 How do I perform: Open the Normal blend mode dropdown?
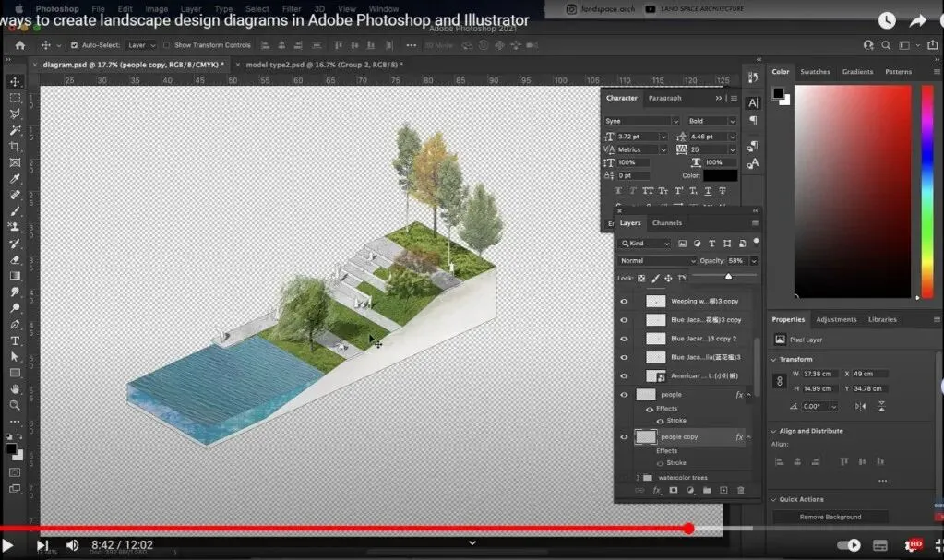point(657,261)
